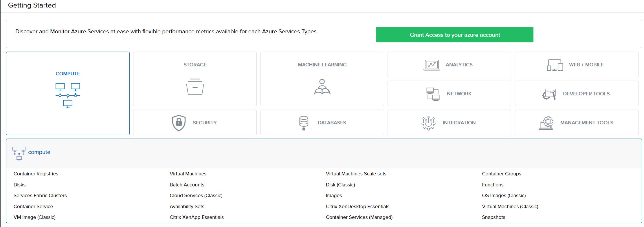Image resolution: width=644 pixels, height=227 pixels.
Task: Select the Storage category tab label
Action: point(195,65)
